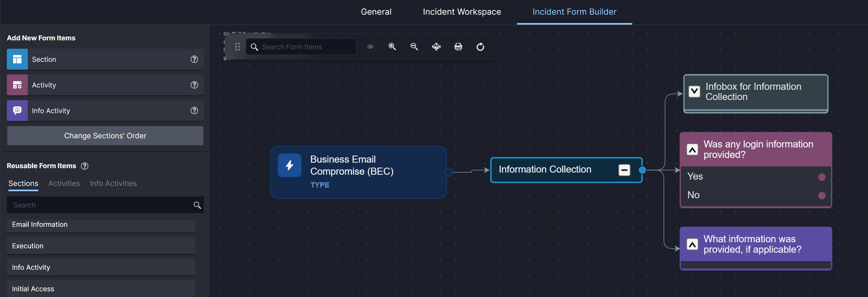Viewport: 868px width, 297px height.
Task: Click the lightning bolt icon on BEC node
Action: coord(289,165)
